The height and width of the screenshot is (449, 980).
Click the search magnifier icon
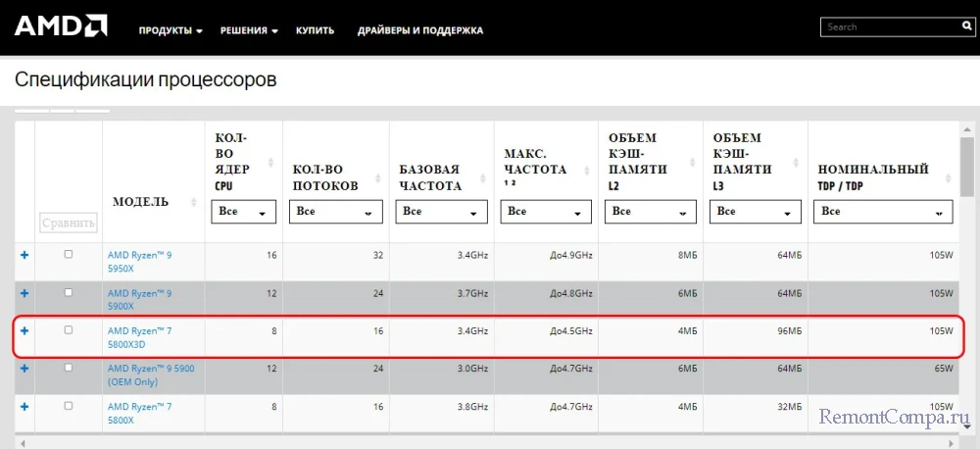(x=967, y=27)
